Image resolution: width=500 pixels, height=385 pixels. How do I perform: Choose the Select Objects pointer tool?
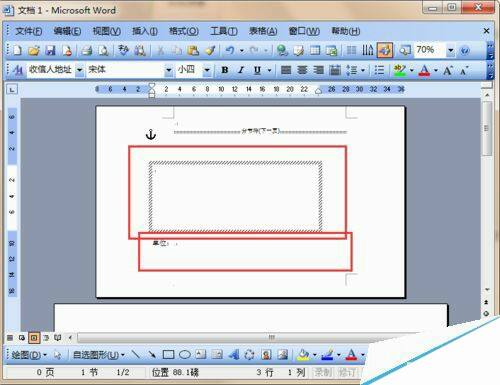point(57,355)
